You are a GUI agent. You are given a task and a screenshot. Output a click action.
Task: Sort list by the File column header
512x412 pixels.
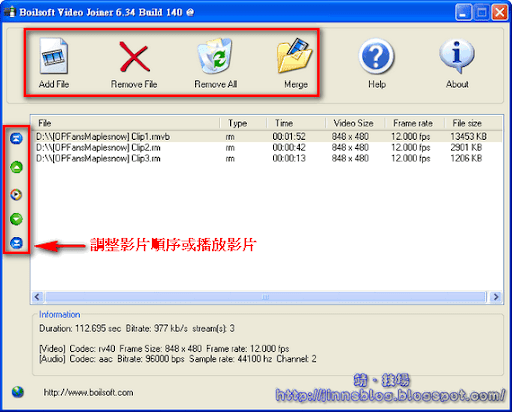click(126, 123)
